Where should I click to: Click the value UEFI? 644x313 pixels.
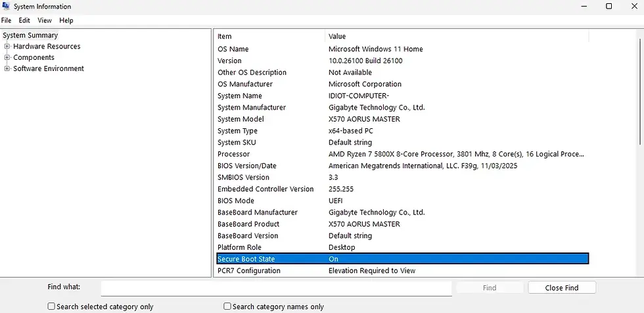336,201
